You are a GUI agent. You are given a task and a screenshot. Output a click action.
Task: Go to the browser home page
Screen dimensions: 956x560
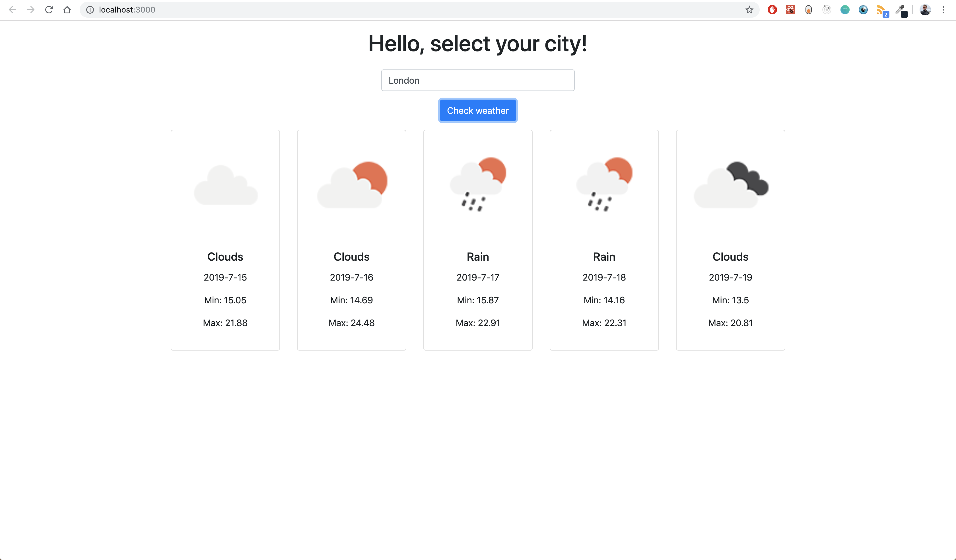[67, 10]
